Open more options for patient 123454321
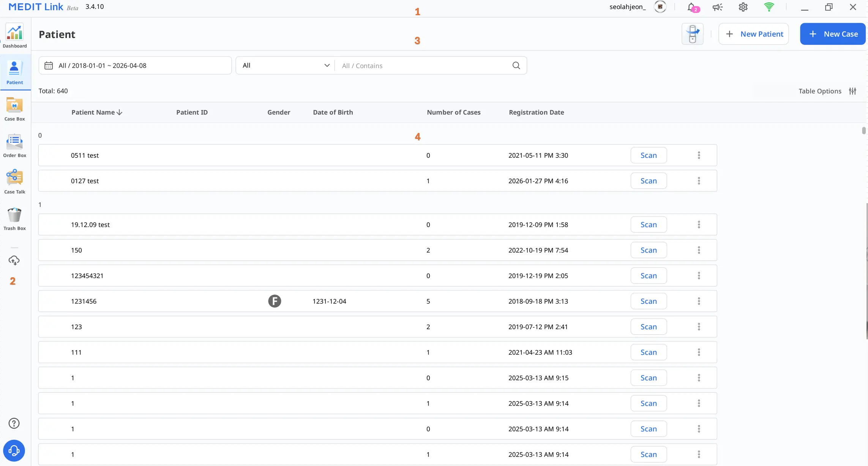 tap(699, 276)
